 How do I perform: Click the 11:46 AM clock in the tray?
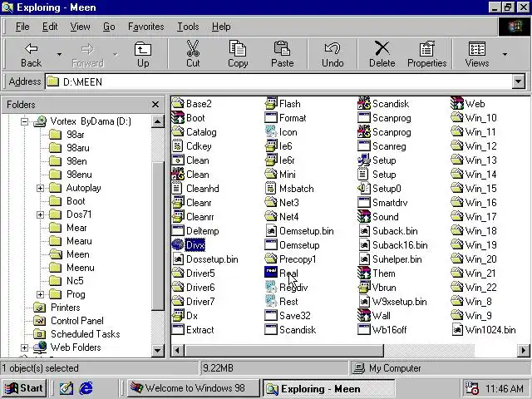[x=505, y=388]
